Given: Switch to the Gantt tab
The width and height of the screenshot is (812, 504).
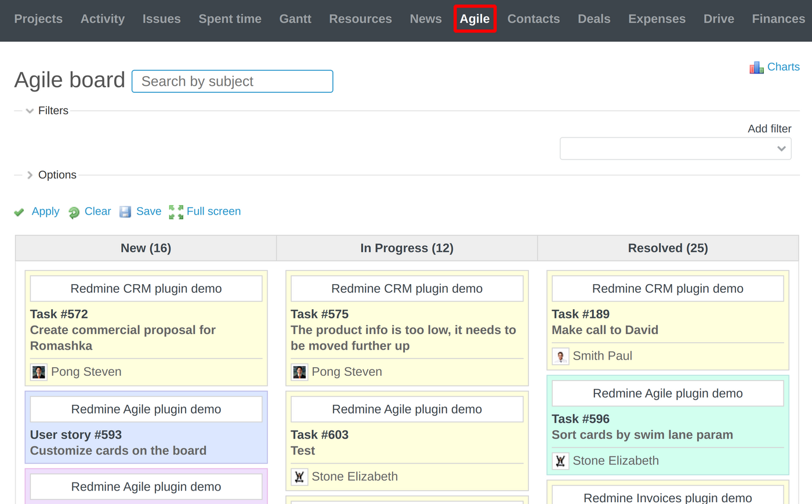Looking at the screenshot, I should tap(295, 19).
